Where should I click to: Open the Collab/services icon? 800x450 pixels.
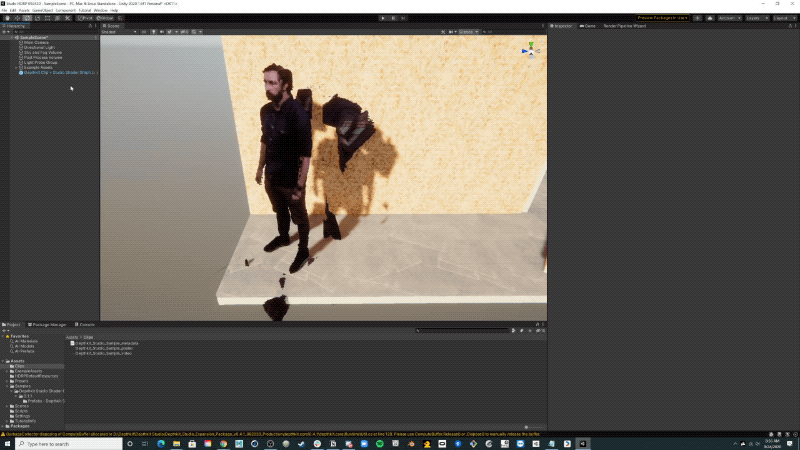point(697,18)
